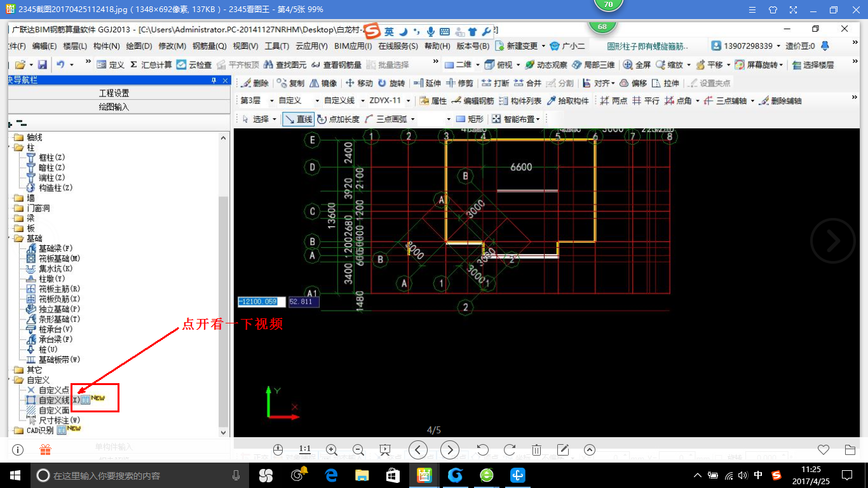868x488 pixels.
Task: Select the 直线 line drawing tool
Action: (x=299, y=119)
